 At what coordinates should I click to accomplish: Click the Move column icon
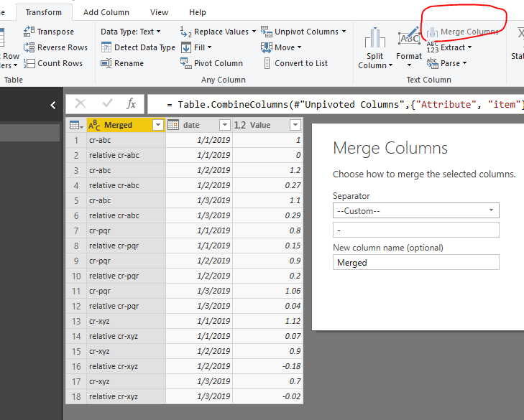(x=267, y=47)
